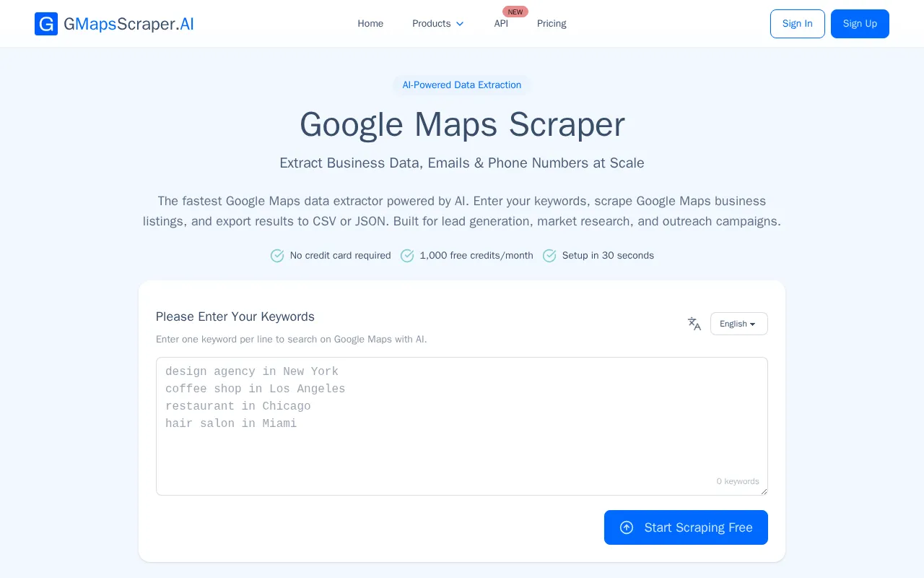
Task: Open the GMapsScraper.AI brand name link
Action: 128,24
